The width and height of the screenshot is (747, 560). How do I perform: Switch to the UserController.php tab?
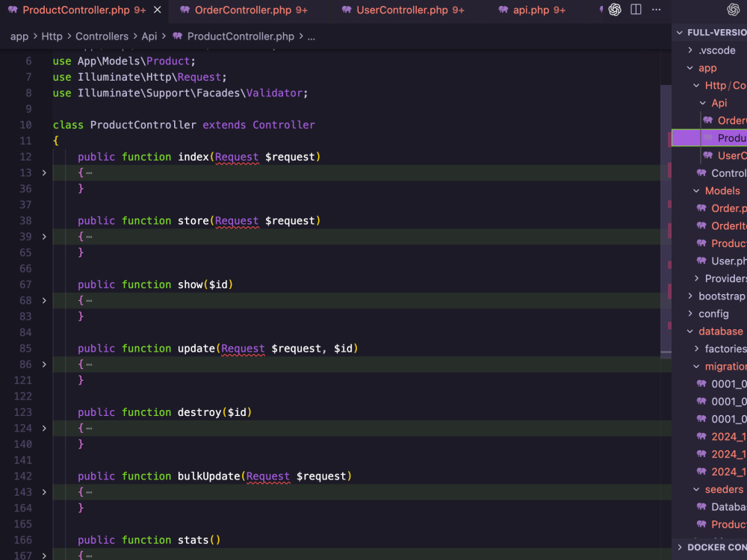(x=402, y=10)
